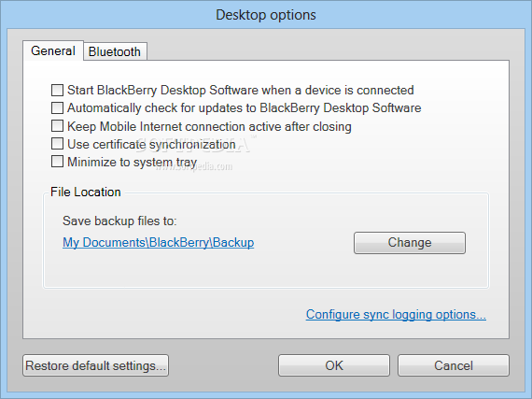
Task: Dismiss the dialog with Cancel
Action: tap(454, 365)
